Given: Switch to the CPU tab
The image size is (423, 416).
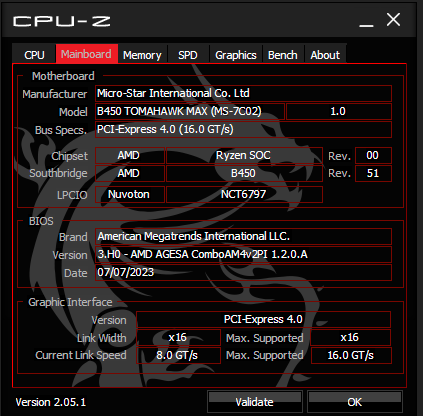Looking at the screenshot, I should click(34, 54).
